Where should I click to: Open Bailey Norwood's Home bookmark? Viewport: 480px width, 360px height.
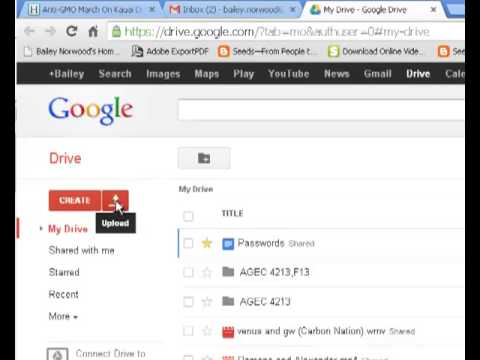72,51
